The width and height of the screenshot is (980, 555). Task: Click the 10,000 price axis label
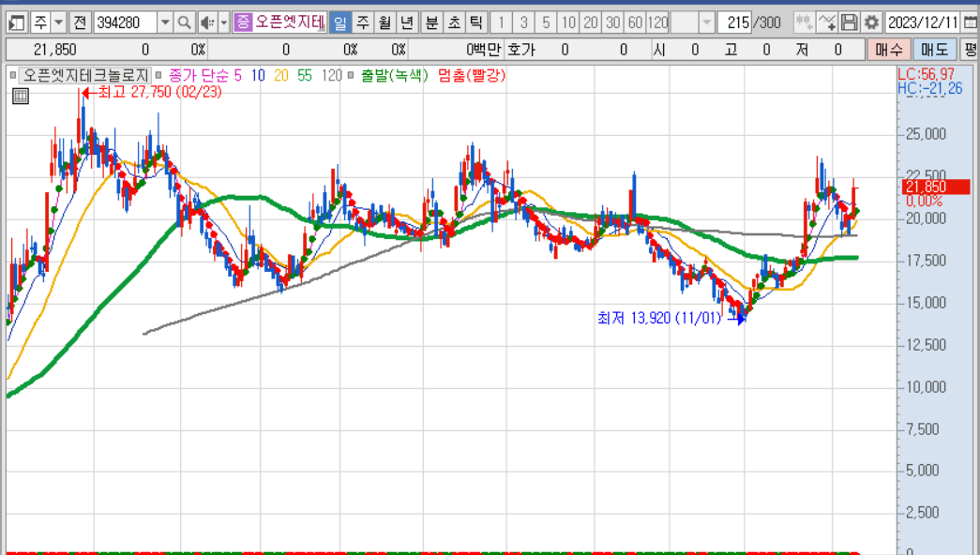point(926,387)
